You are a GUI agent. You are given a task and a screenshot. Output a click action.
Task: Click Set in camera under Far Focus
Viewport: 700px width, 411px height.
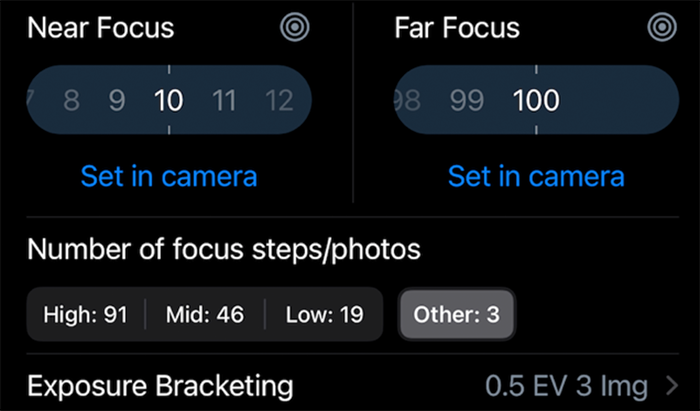pos(536,176)
